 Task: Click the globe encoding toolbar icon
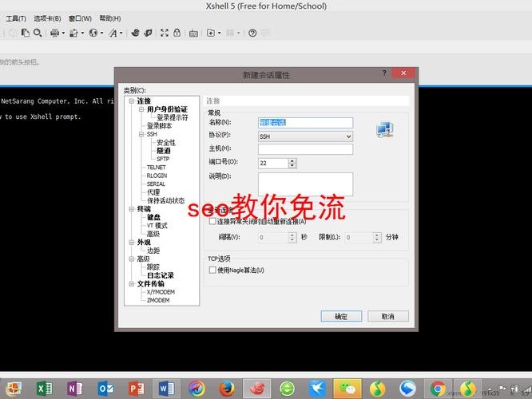[x=93, y=33]
